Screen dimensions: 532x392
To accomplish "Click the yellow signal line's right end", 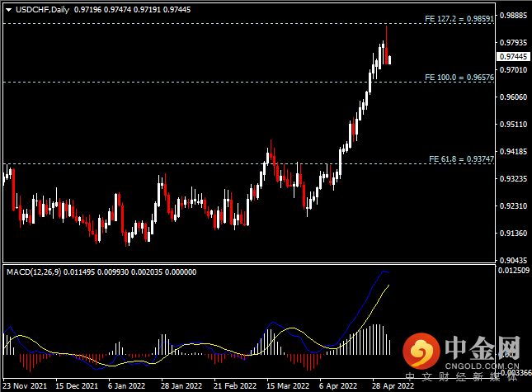I will tap(388, 286).
